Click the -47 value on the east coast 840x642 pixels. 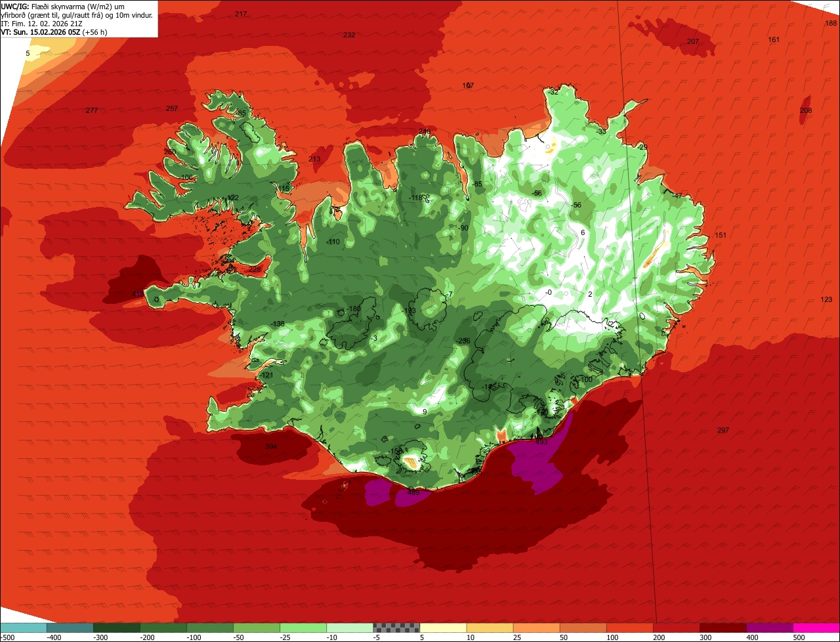click(x=677, y=195)
